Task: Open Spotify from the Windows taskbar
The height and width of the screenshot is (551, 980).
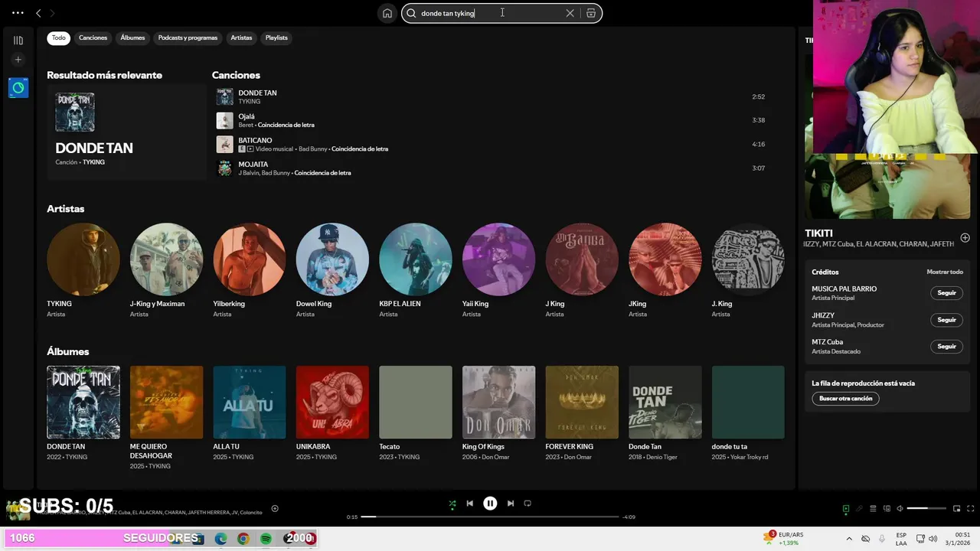Action: coord(266,539)
